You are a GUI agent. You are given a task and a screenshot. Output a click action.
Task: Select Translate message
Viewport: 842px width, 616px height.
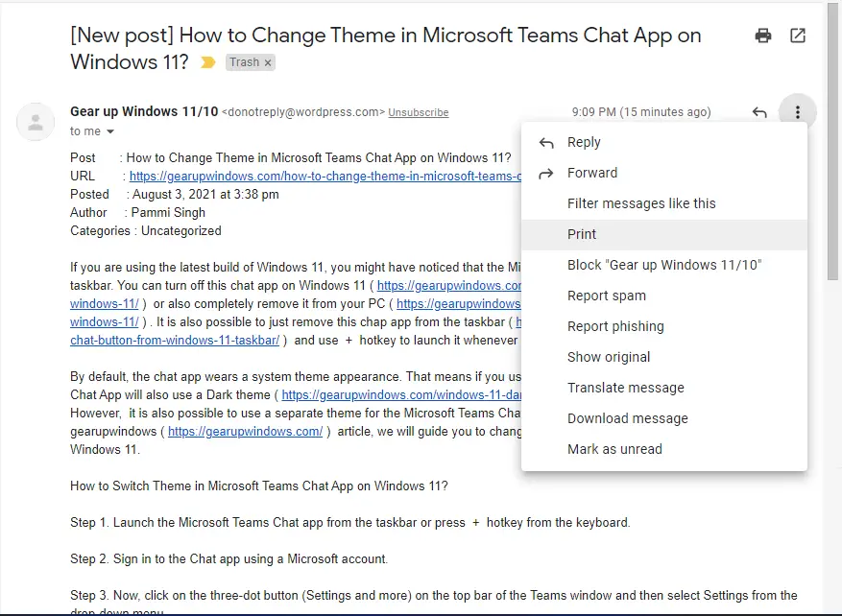664,388
